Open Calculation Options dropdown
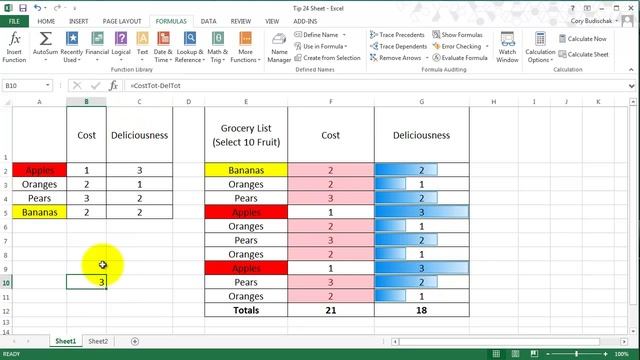640x360 pixels. (x=540, y=47)
